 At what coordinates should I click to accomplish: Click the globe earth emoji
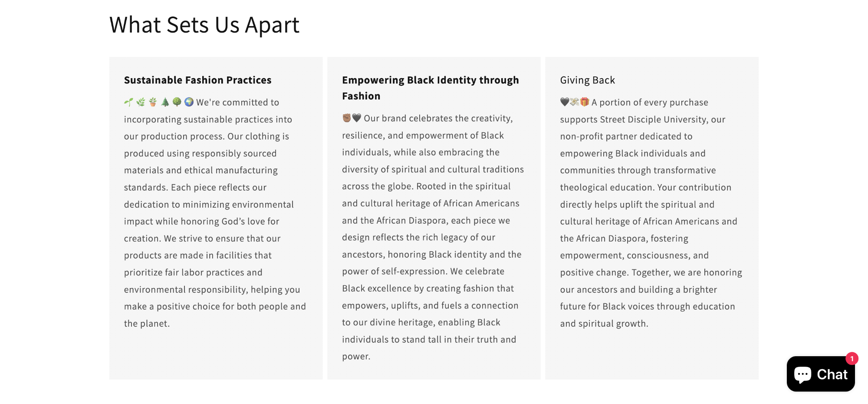pyautogui.click(x=189, y=102)
